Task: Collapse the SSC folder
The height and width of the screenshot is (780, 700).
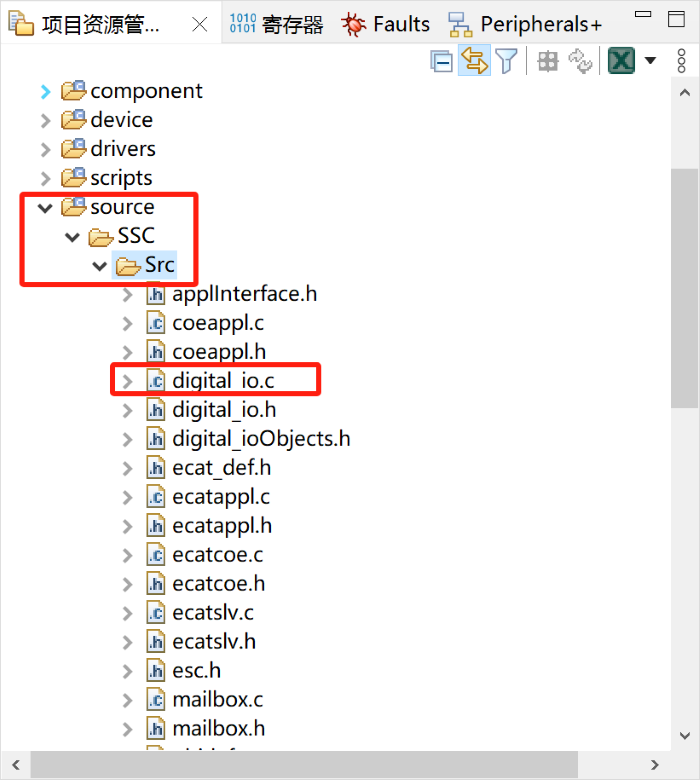Action: tap(72, 237)
